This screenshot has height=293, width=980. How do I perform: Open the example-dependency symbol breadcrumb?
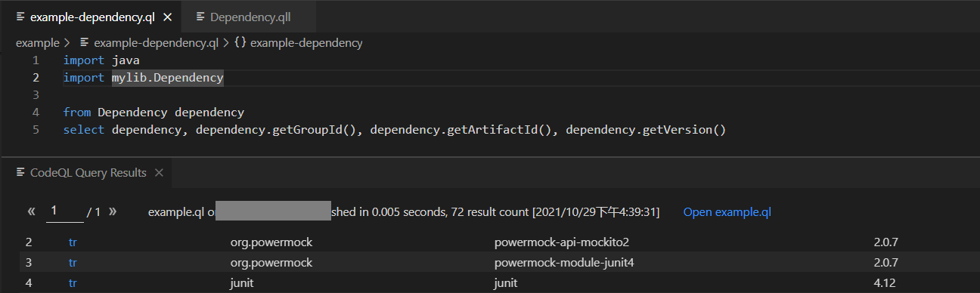(x=306, y=43)
